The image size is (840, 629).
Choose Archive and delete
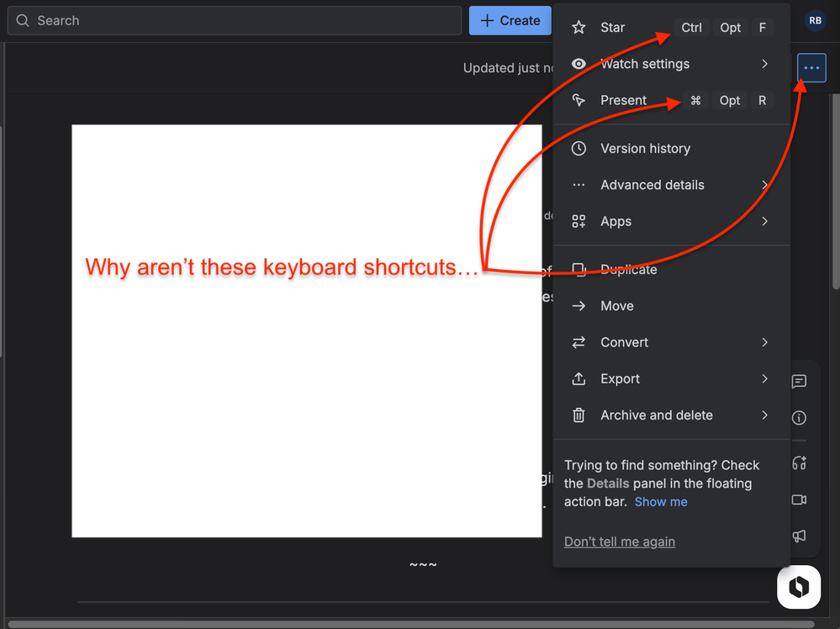[x=656, y=415]
